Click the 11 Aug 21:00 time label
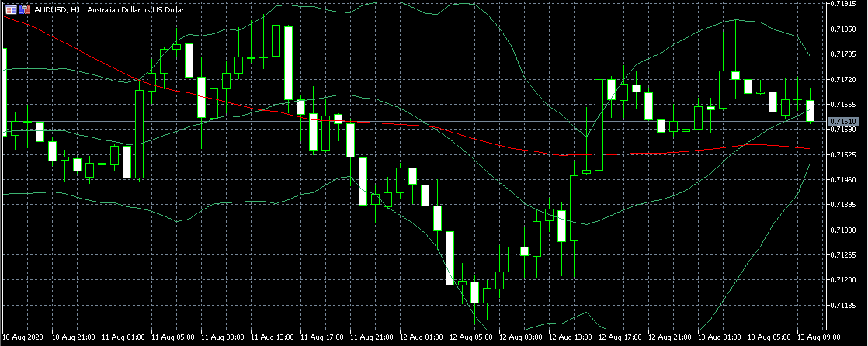Screen dimensions: 868x346 coord(372,337)
